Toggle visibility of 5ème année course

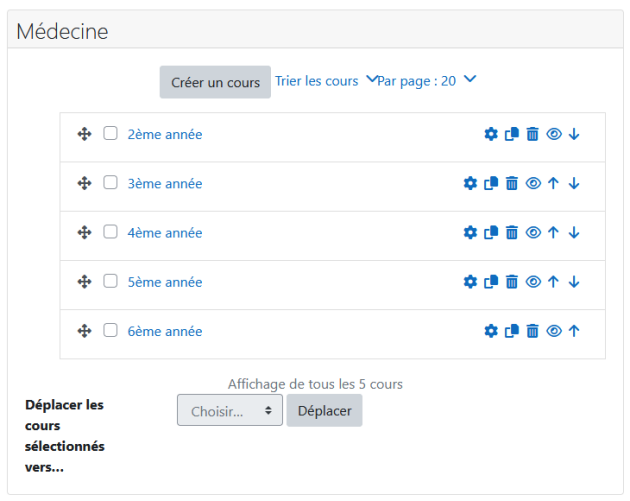[533, 282]
